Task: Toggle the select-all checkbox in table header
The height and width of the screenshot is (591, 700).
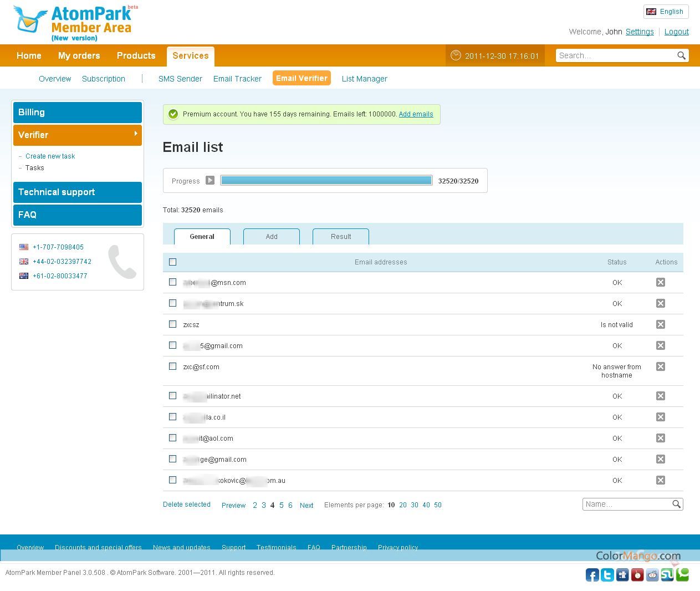Action: 173,262
